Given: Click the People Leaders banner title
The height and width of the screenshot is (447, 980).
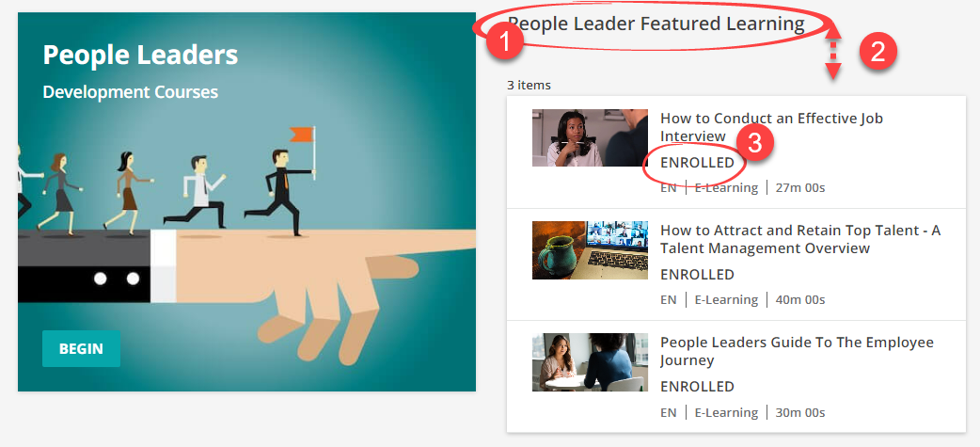Looking at the screenshot, I should 141,55.
